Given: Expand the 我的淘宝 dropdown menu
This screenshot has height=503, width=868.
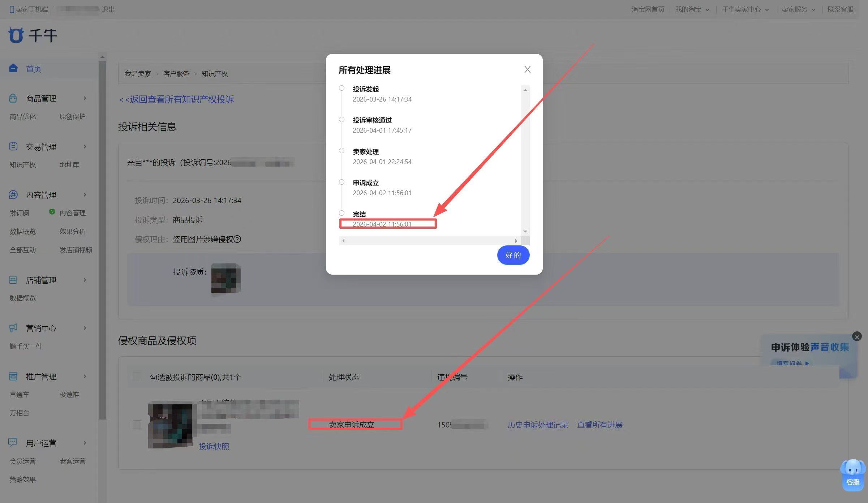Looking at the screenshot, I should [692, 9].
